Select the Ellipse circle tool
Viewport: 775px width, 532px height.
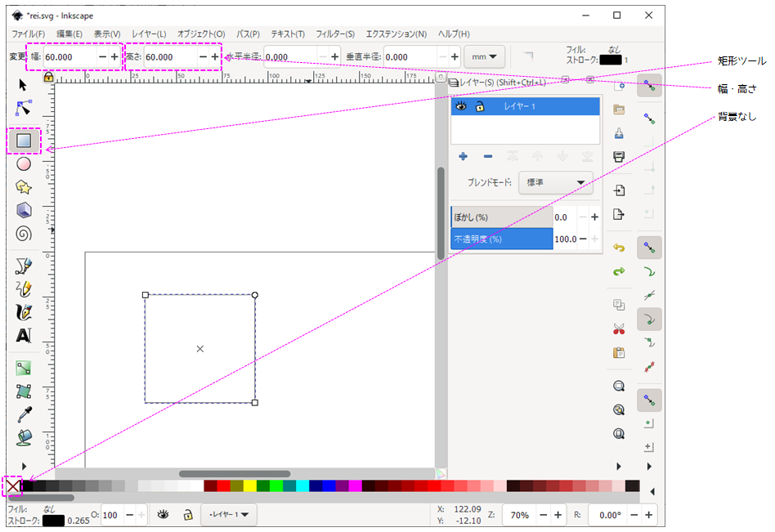tap(24, 164)
